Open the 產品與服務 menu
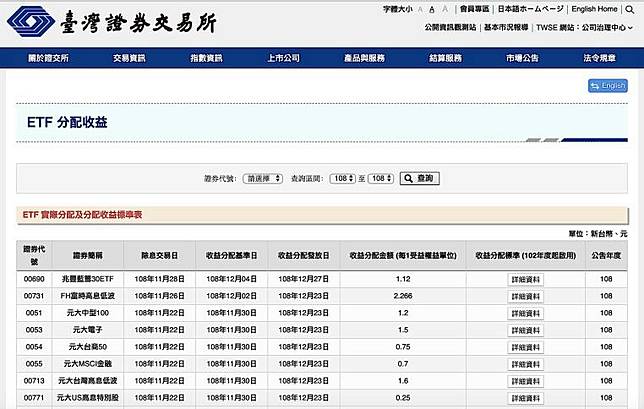 click(364, 58)
